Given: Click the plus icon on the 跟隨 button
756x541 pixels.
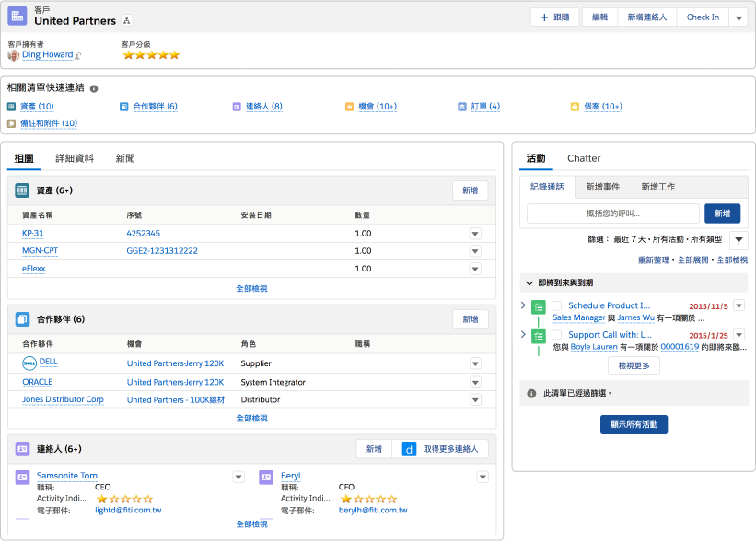Looking at the screenshot, I should tap(544, 17).
